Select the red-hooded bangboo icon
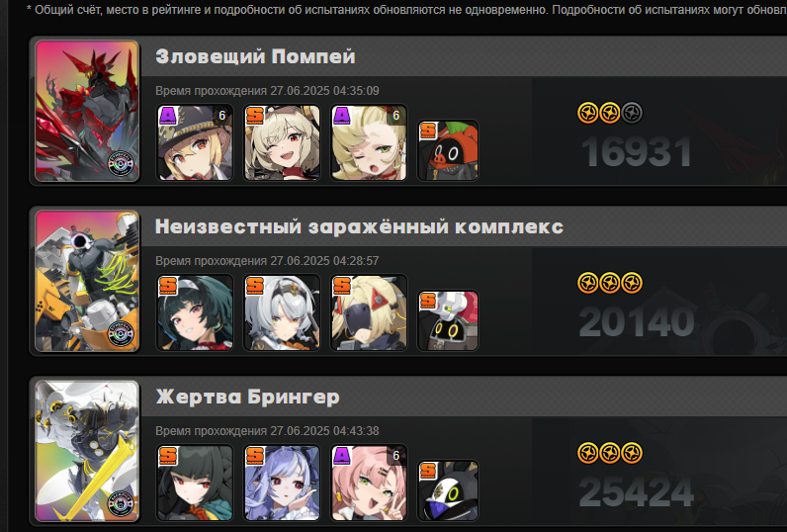Viewport: 787px width, 532px height. point(448,150)
